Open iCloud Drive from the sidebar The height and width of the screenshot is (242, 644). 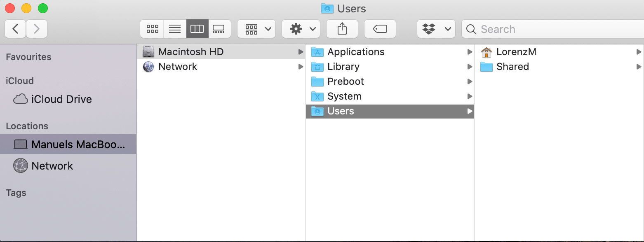[x=61, y=99]
